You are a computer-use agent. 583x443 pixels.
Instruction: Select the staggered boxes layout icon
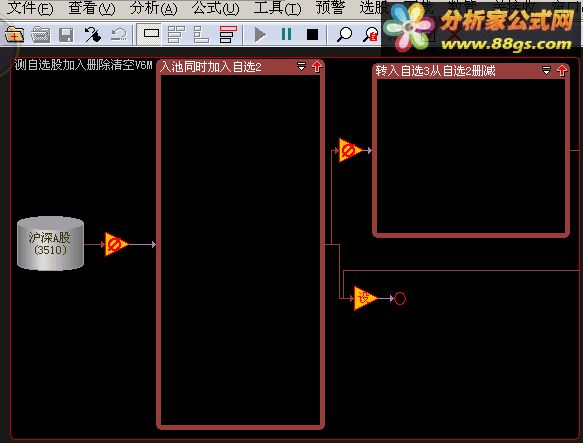[x=176, y=34]
